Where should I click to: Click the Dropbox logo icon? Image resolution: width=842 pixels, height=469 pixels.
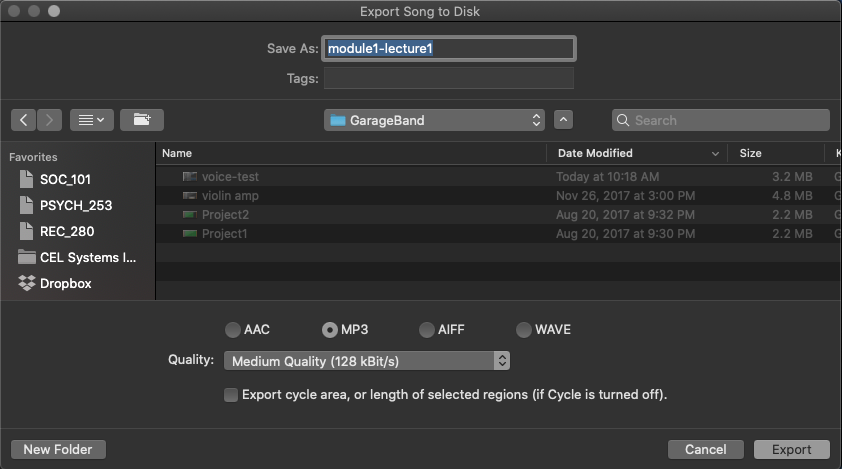(x=26, y=283)
